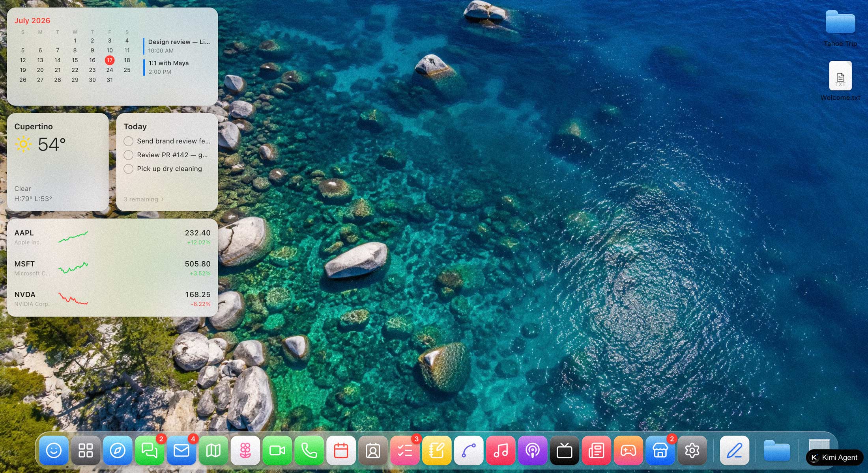Launch the yellow Notes app
This screenshot has height=473, width=868.
coord(437,450)
